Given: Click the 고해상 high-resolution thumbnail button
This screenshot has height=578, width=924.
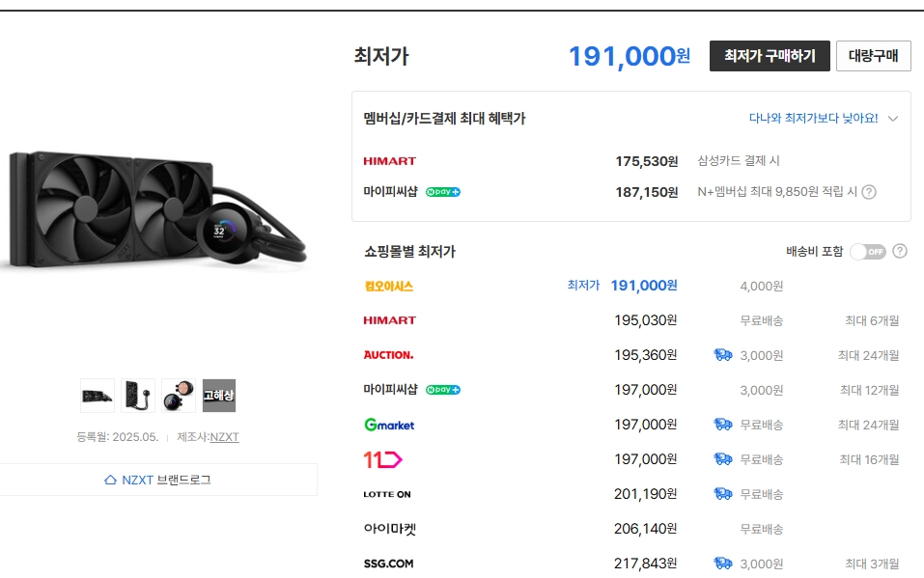Looking at the screenshot, I should click(x=219, y=396).
